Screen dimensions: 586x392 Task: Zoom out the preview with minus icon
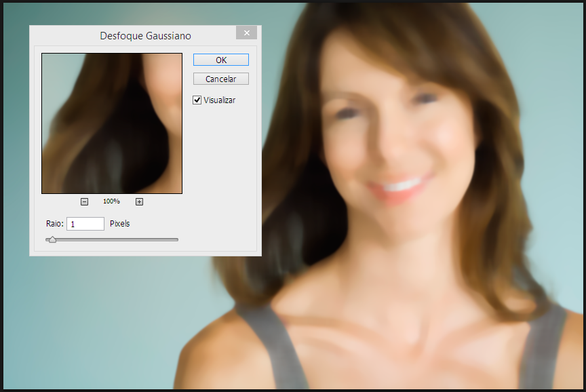click(x=85, y=202)
